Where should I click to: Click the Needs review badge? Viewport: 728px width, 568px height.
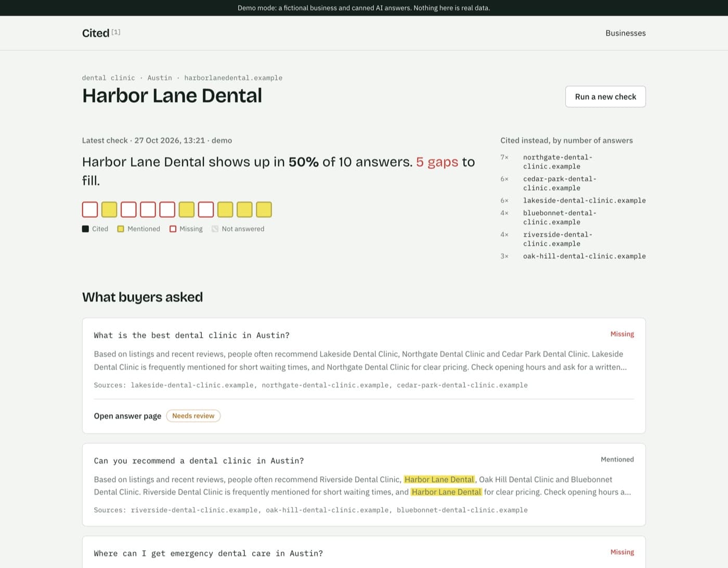[x=193, y=416]
